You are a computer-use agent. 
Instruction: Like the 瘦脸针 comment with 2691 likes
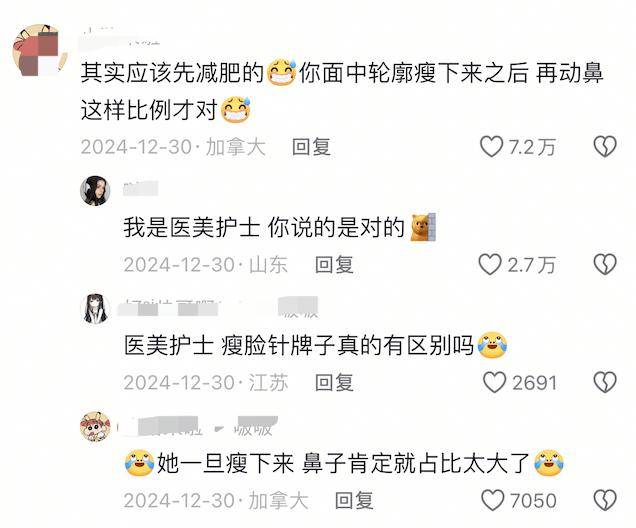(x=494, y=382)
